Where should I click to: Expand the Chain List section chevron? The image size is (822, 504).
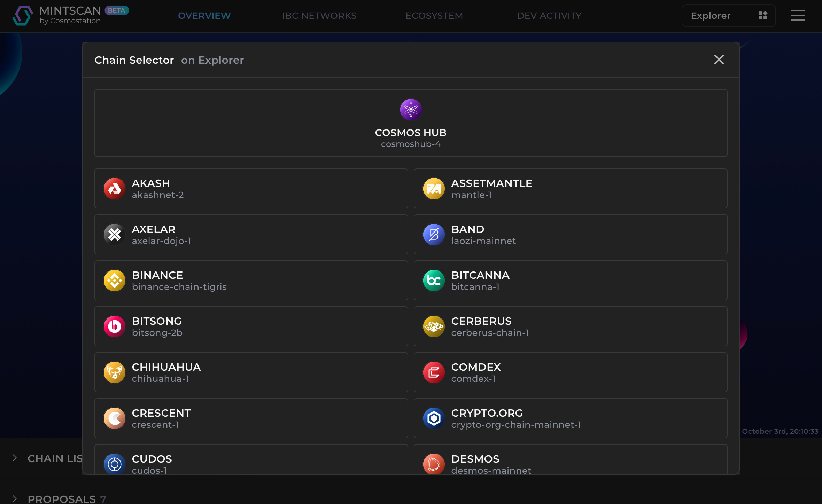click(x=15, y=458)
